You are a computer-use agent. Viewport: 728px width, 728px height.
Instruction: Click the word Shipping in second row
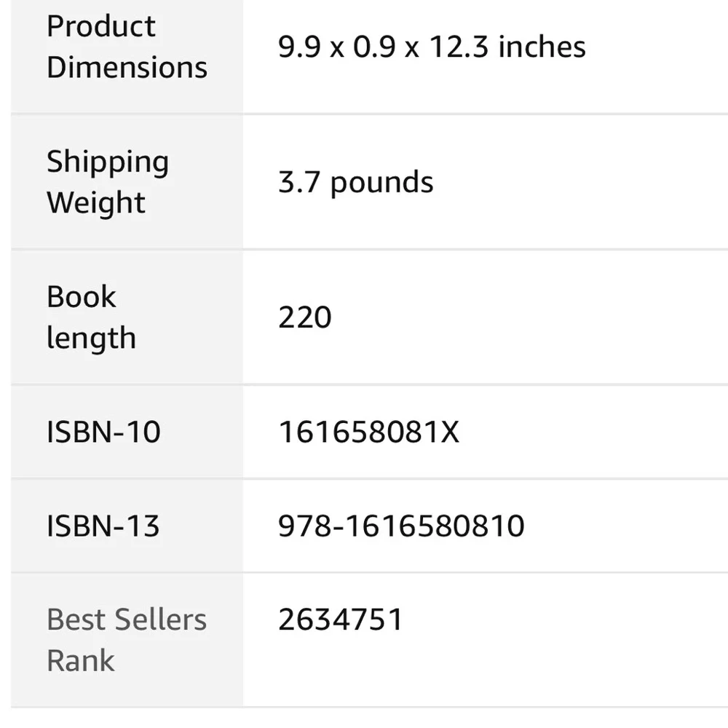pyautogui.click(x=108, y=162)
